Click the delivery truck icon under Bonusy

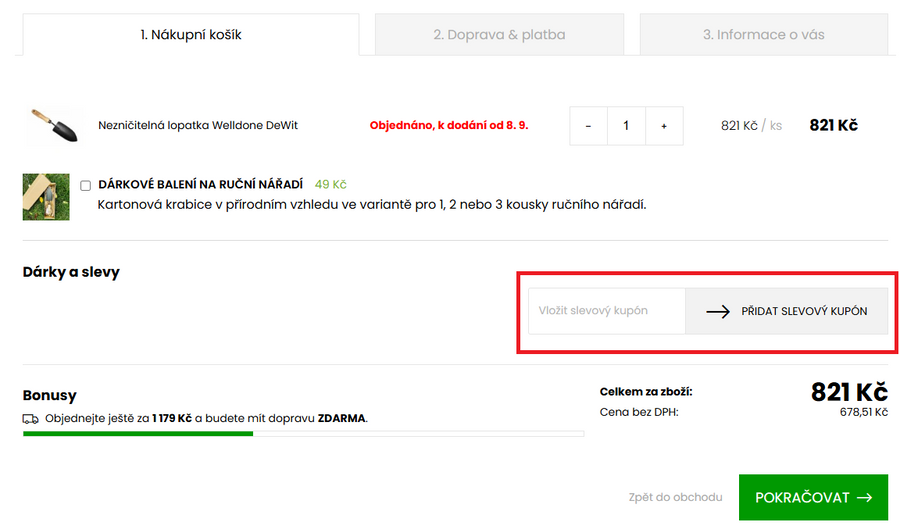tap(30, 419)
